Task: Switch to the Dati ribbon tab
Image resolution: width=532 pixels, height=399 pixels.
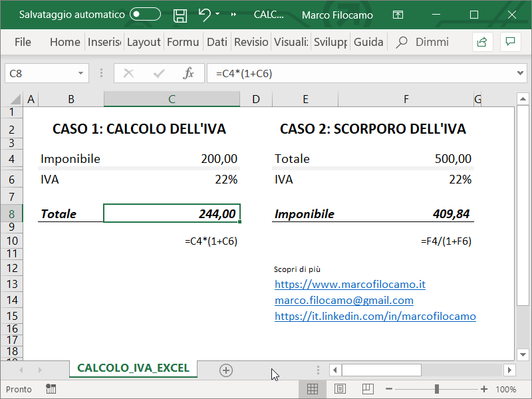Action: pos(217,41)
